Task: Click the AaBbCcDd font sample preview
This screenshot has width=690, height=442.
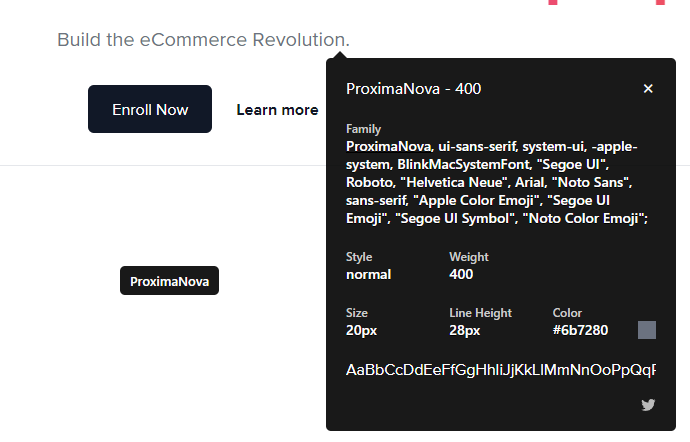Action: (x=500, y=371)
